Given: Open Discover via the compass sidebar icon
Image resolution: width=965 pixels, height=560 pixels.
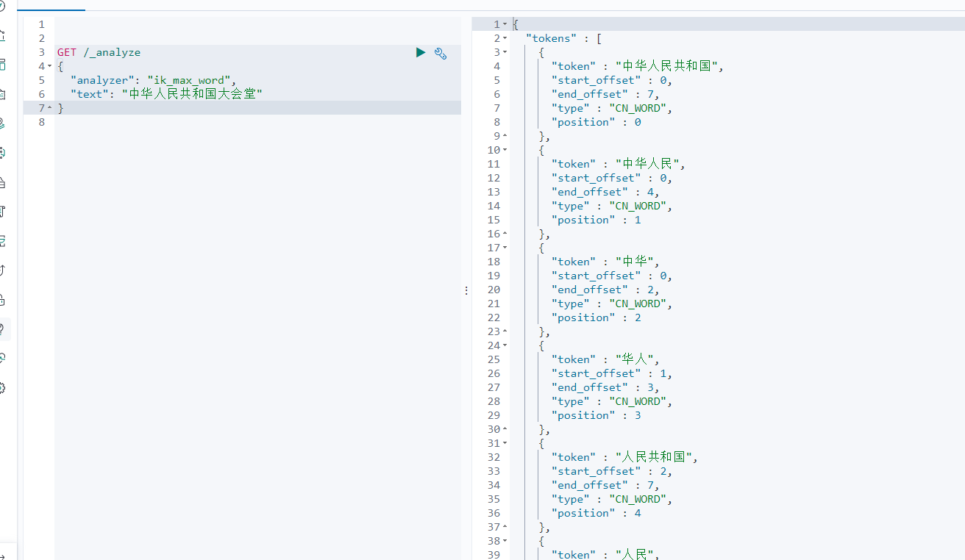Looking at the screenshot, I should [x=3, y=7].
